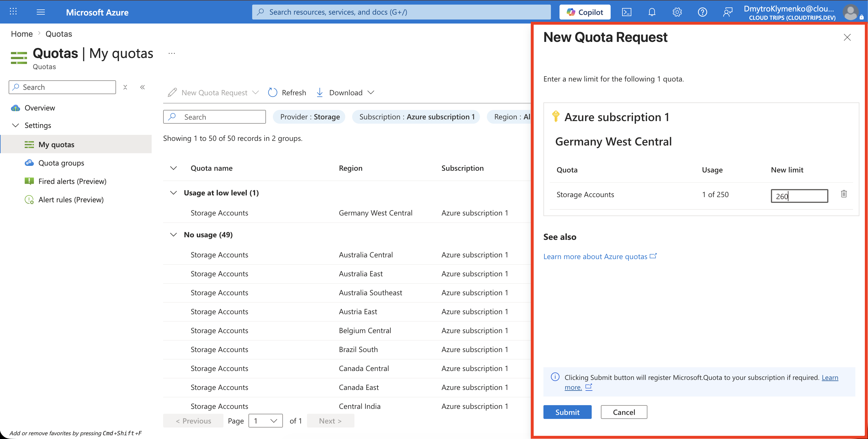868x439 pixels.
Task: Sort by Region column header
Action: 350,168
